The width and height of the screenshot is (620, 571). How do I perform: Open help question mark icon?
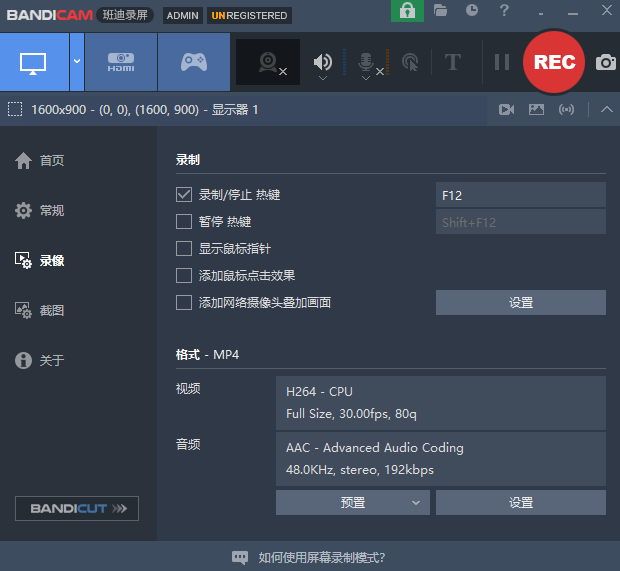tap(504, 10)
